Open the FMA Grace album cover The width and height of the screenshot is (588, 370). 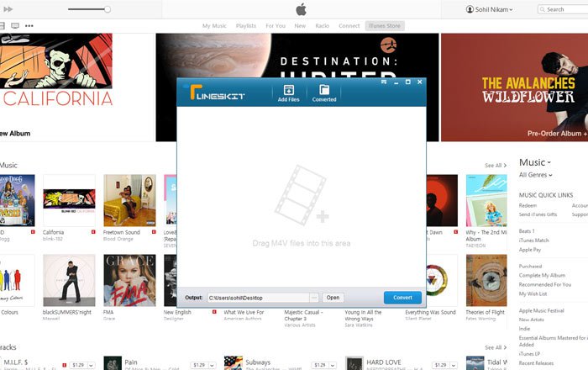coord(129,280)
